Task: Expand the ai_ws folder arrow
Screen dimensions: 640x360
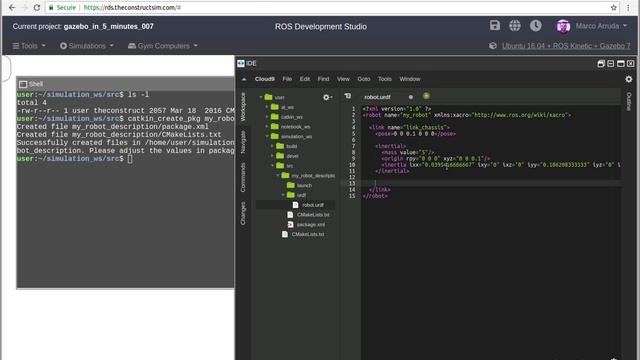Action: (x=267, y=107)
